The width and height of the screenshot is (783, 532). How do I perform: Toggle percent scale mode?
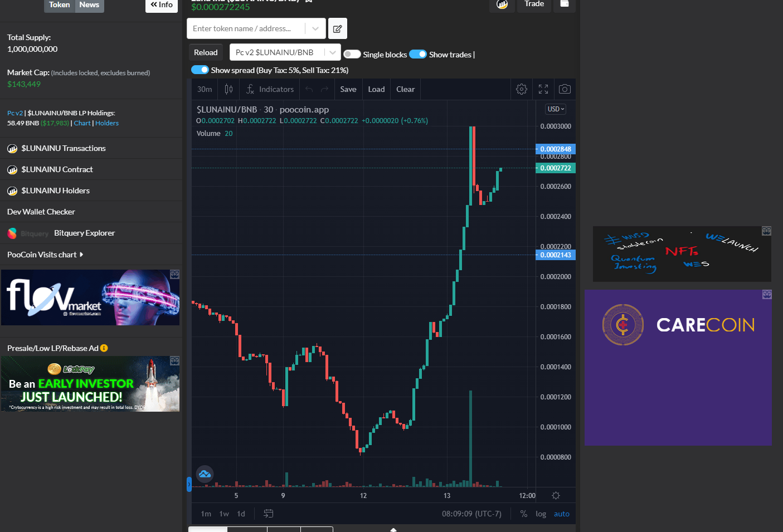coord(524,514)
